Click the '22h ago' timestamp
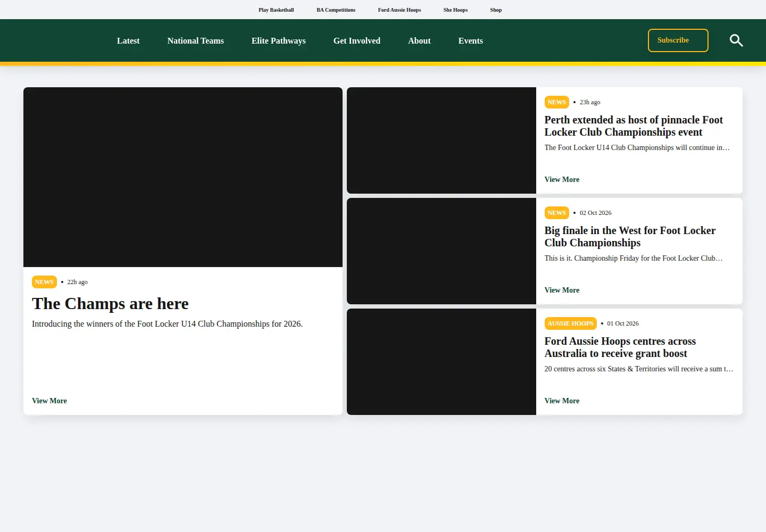 pyautogui.click(x=77, y=282)
